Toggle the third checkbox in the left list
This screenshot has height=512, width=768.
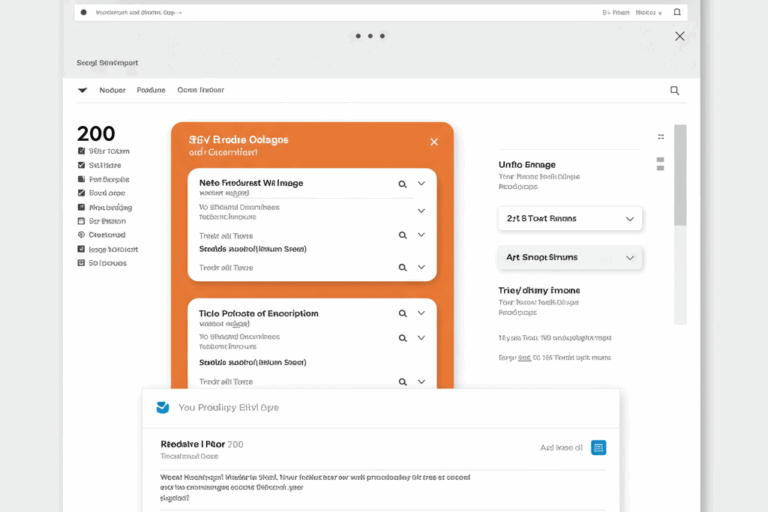click(81, 179)
